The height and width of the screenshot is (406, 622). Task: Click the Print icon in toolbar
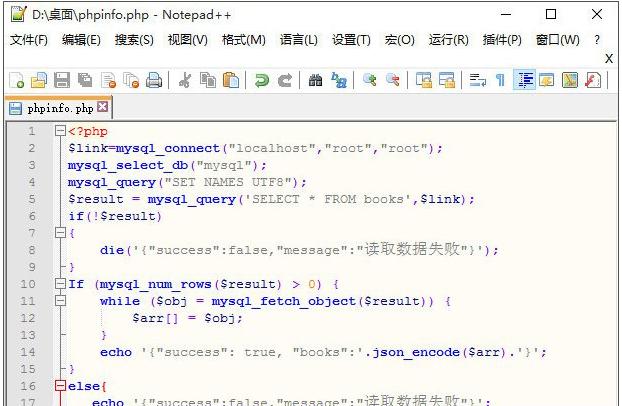pyautogui.click(x=154, y=80)
